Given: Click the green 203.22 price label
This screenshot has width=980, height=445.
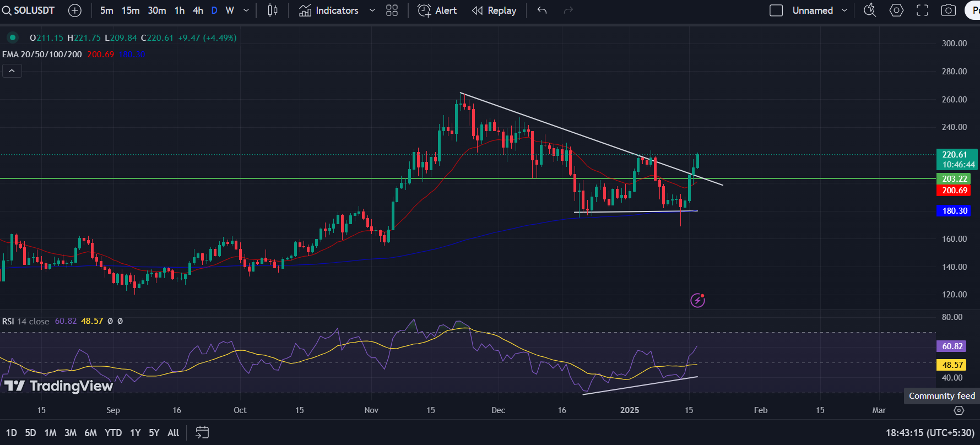Looking at the screenshot, I should coord(955,179).
